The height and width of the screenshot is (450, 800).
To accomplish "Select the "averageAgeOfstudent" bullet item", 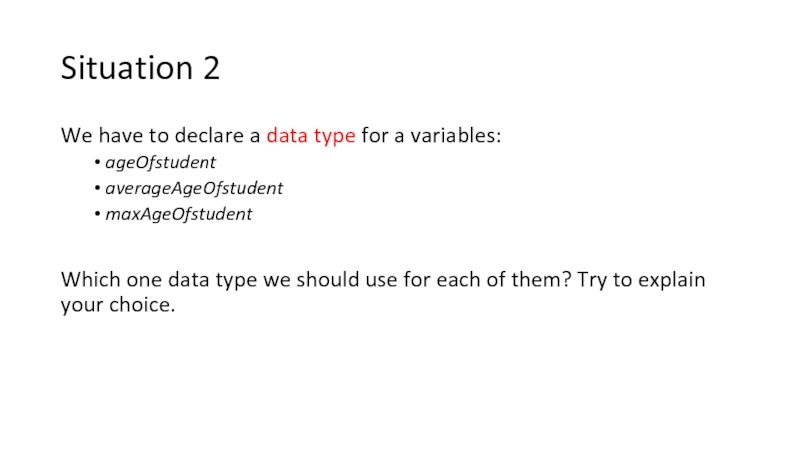I will [x=194, y=188].
